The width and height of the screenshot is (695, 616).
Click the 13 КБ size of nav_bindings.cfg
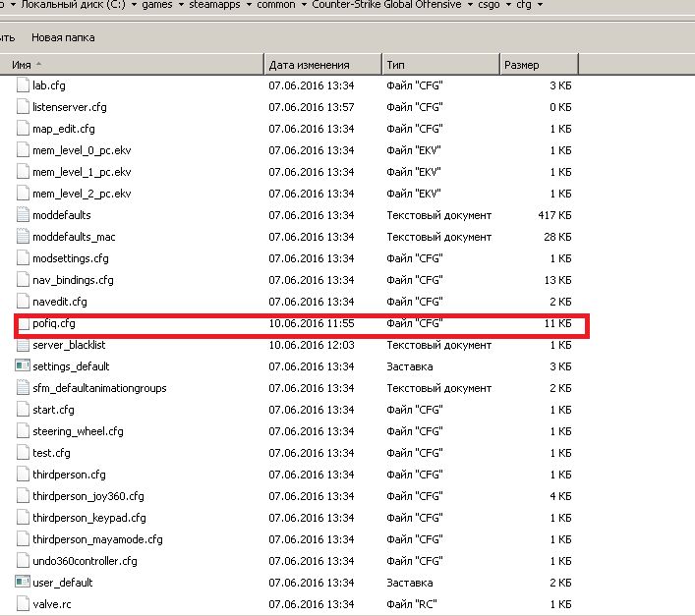pyautogui.click(x=557, y=280)
